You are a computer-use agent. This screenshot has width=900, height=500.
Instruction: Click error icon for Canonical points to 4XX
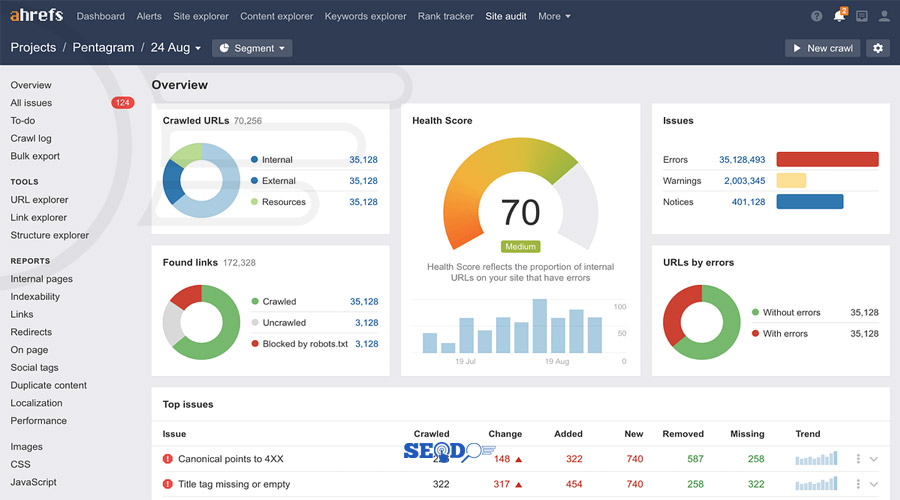(x=168, y=459)
